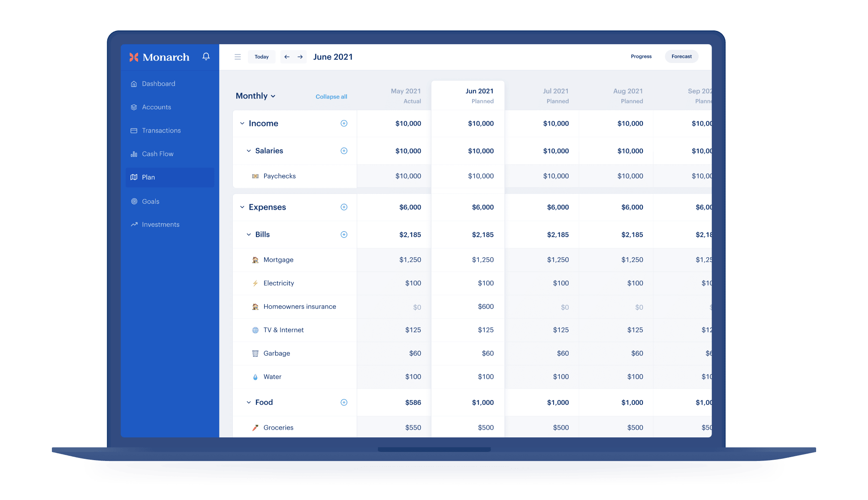Edit Jun 2021 Homeowners insurance $600 cell

tap(467, 307)
